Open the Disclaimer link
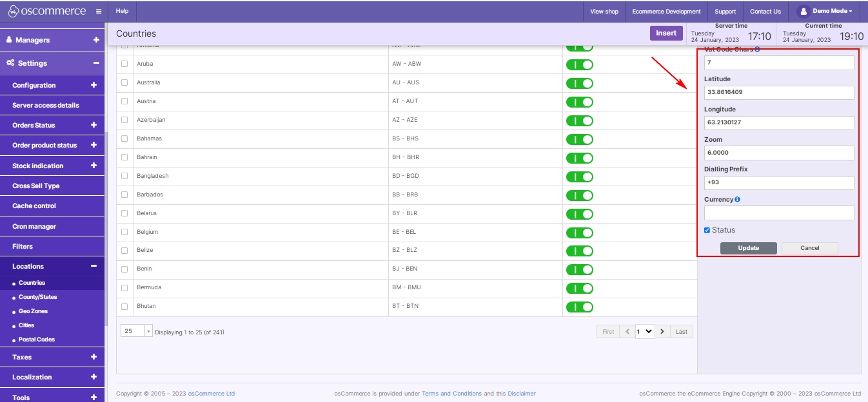 click(x=522, y=394)
